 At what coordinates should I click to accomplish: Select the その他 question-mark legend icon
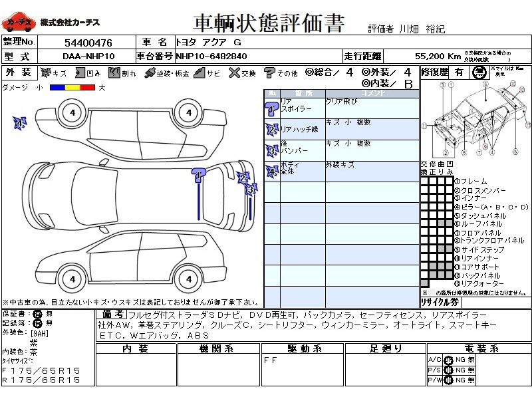coord(269,72)
